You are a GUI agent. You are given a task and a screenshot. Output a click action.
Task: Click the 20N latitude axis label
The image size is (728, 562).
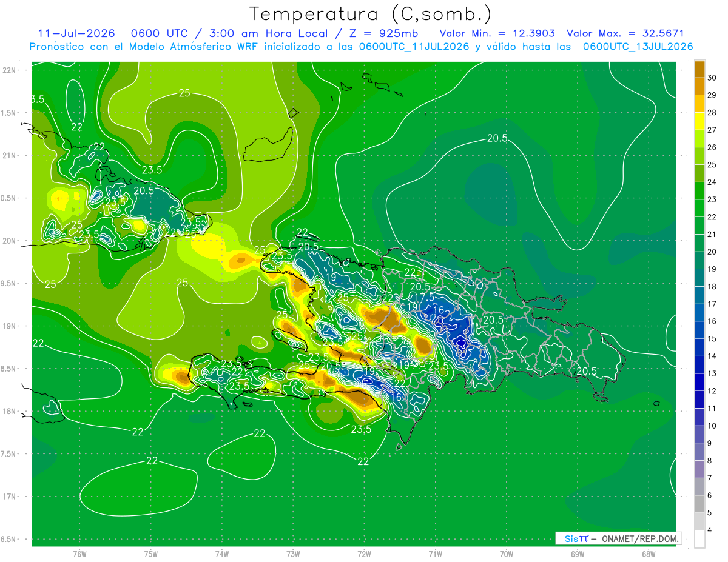[9, 241]
